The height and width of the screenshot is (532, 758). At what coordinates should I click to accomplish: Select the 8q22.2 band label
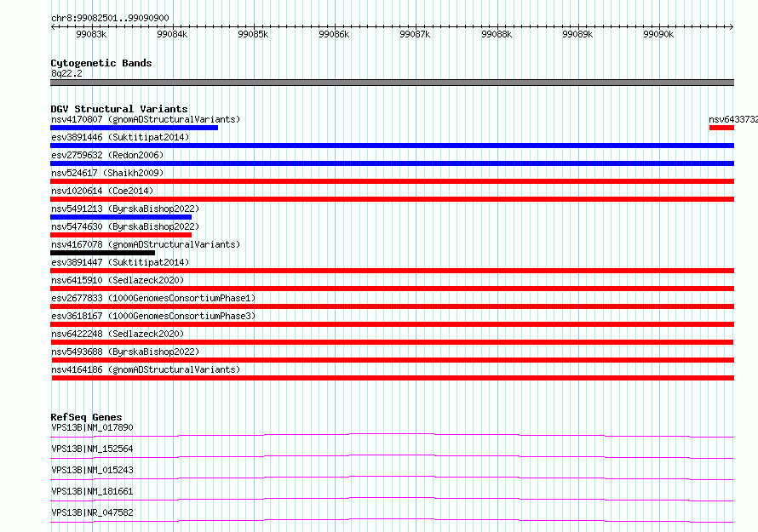[x=66, y=73]
